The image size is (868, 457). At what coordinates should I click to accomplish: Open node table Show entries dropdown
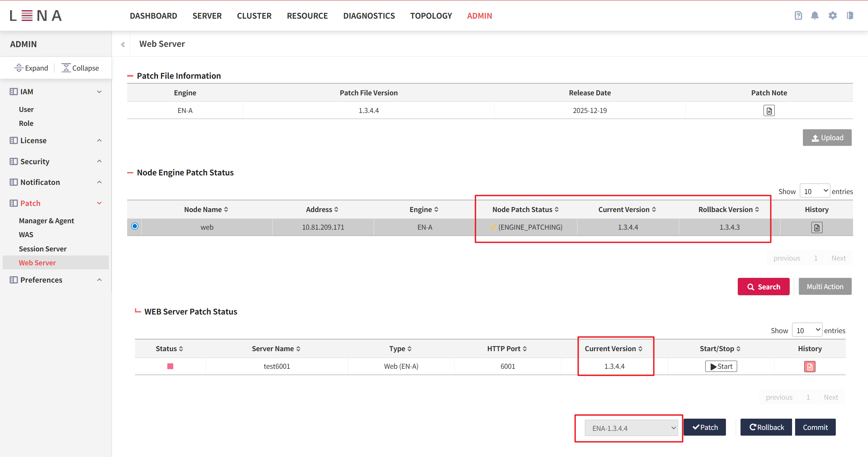pos(815,191)
